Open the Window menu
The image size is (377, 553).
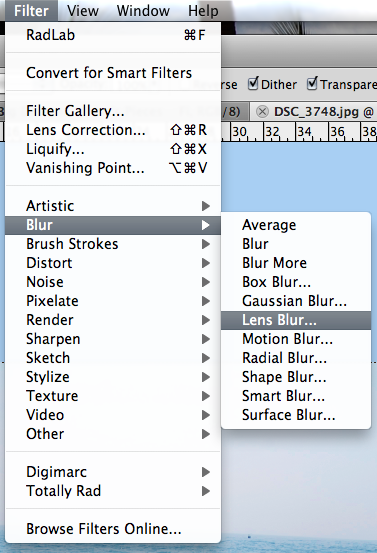point(143,11)
